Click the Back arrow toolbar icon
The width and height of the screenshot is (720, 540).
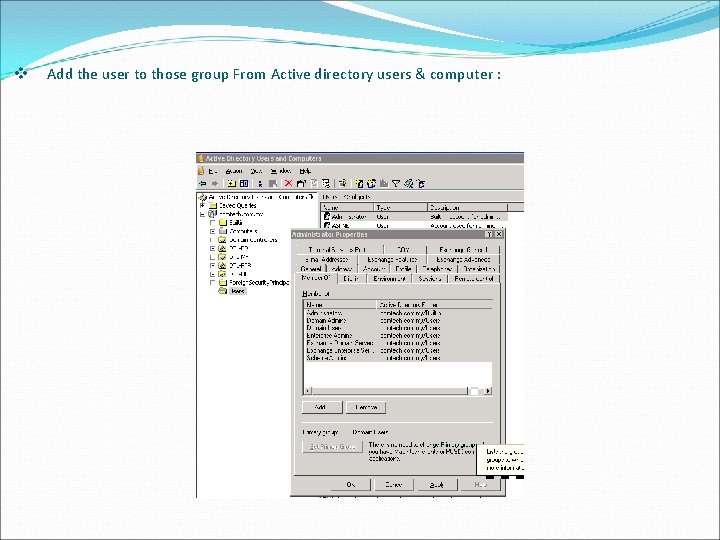coord(202,184)
